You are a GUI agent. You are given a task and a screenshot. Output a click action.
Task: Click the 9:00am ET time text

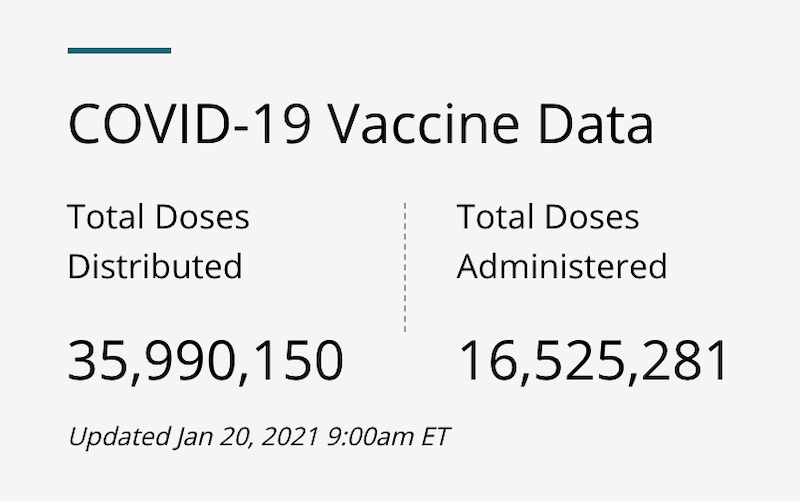(x=388, y=437)
